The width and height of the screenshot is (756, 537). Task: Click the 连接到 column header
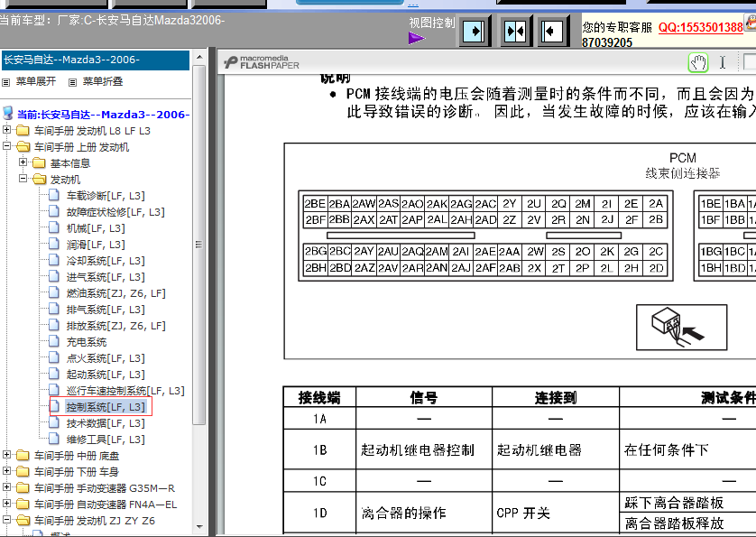tap(556, 398)
